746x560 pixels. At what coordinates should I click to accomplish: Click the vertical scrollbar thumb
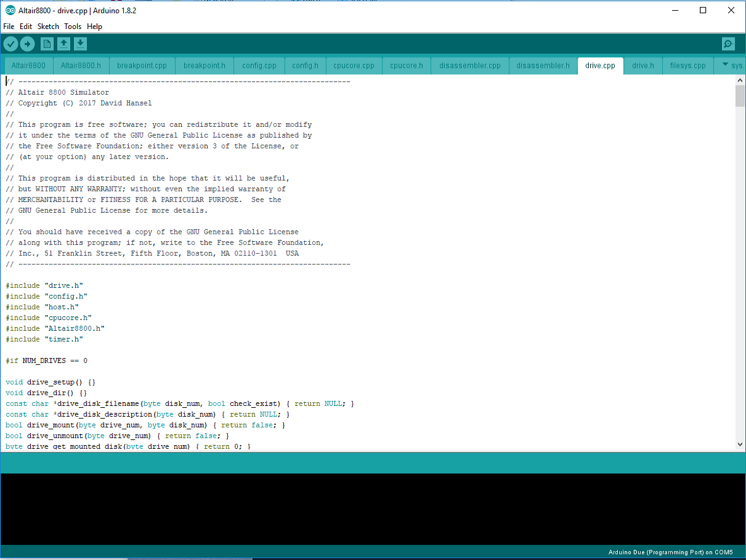[x=740, y=95]
